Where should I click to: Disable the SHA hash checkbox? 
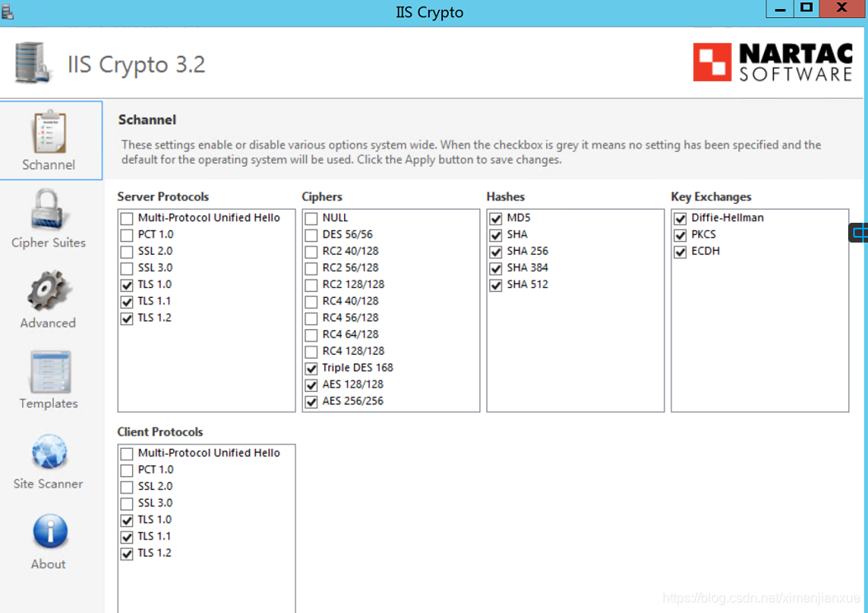pos(495,235)
